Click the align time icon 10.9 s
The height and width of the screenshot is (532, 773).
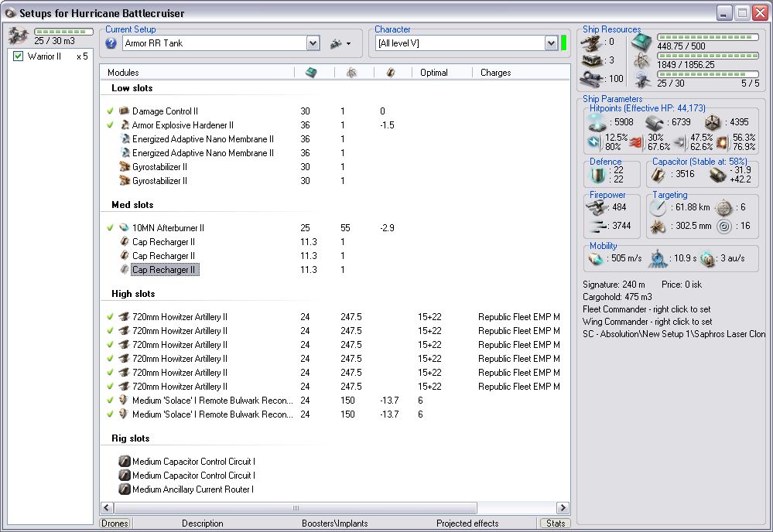[658, 258]
